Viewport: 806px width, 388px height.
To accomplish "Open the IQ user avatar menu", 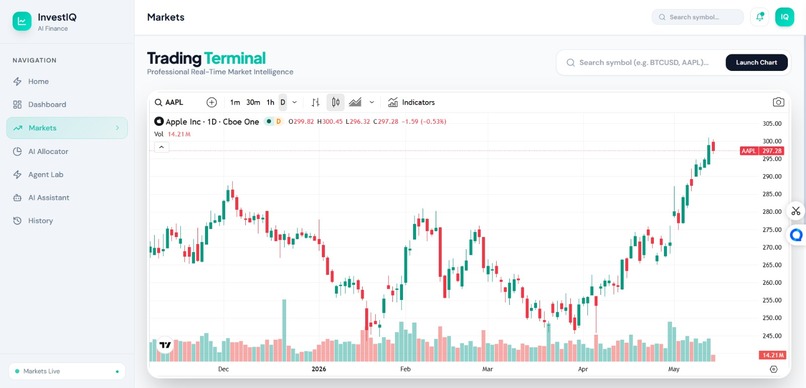I will 784,17.
